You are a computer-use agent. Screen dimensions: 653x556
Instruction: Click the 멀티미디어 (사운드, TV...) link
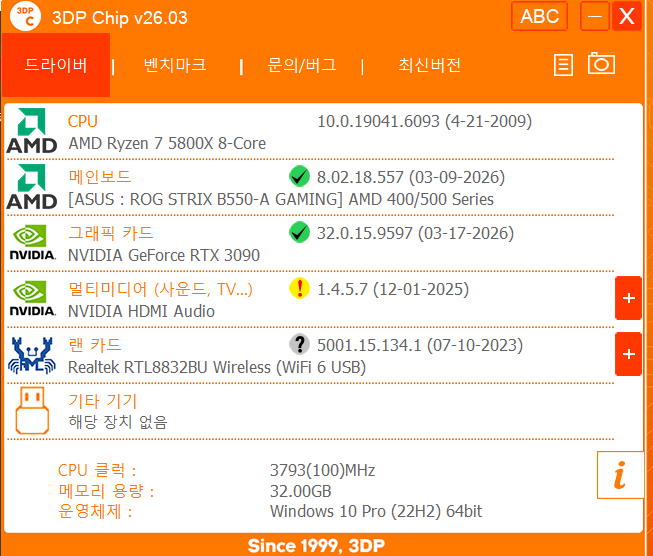pyautogui.click(x=160, y=289)
